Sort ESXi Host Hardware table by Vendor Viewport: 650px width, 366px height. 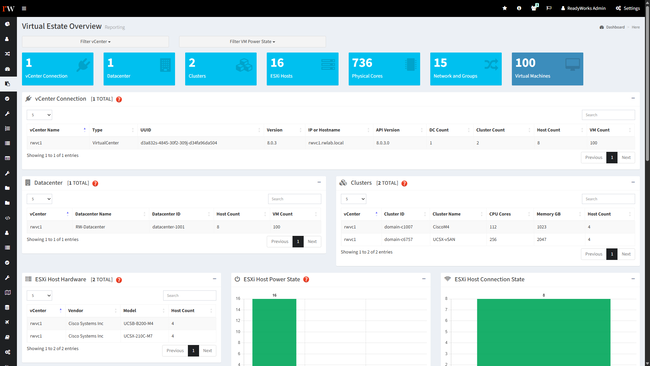(x=93, y=311)
